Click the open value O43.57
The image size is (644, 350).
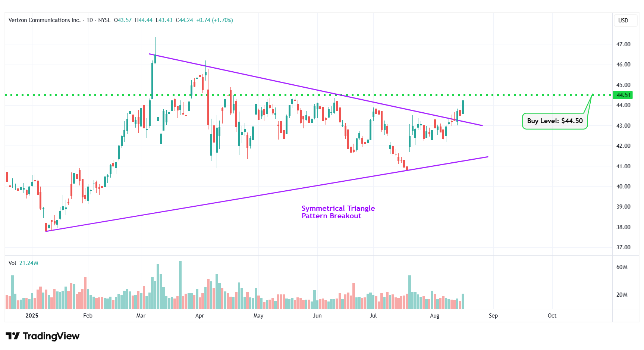pos(123,20)
